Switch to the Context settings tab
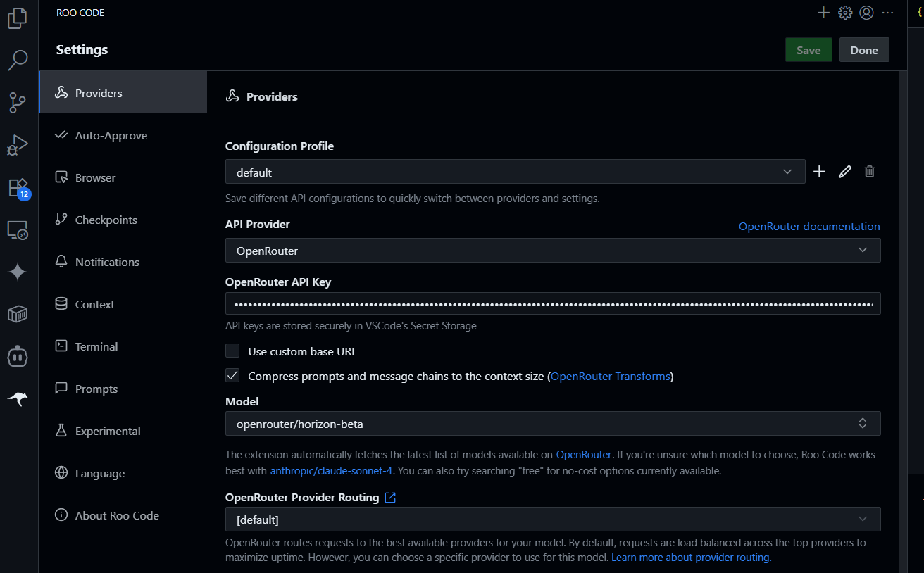 123,304
